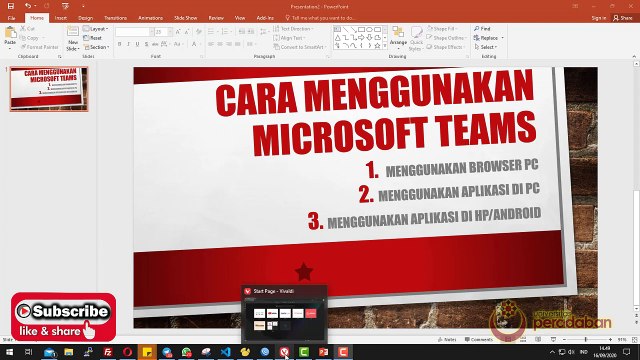Open Vivaldi browser from taskbar
Screen dimensions: 640x360
(284, 351)
